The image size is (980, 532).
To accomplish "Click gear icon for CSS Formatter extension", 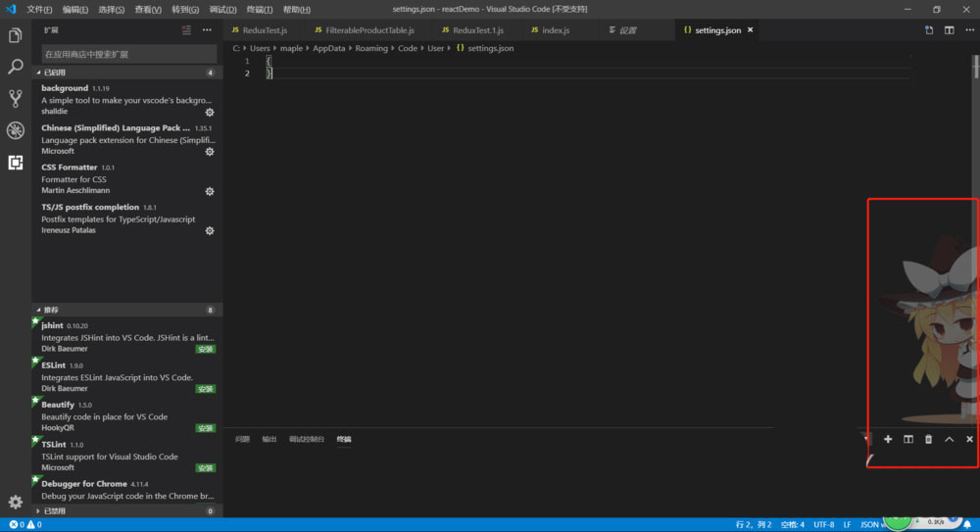I will pos(209,192).
